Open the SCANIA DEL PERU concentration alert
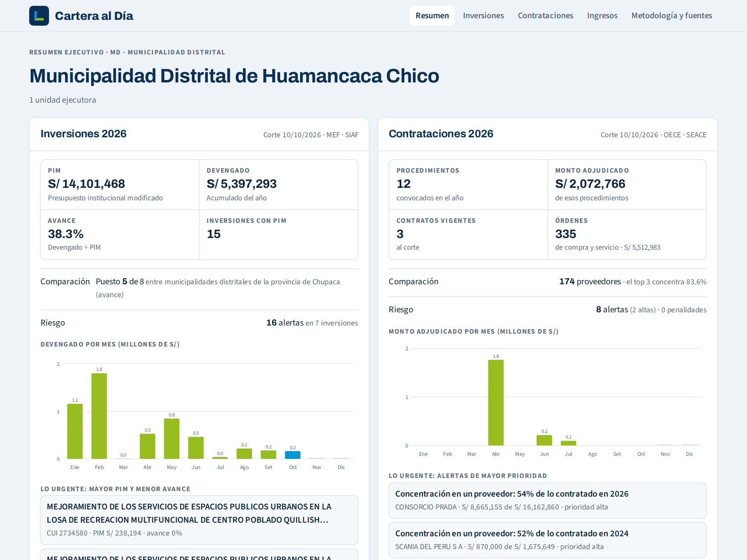Viewport: 747px width, 560px height. [547, 540]
